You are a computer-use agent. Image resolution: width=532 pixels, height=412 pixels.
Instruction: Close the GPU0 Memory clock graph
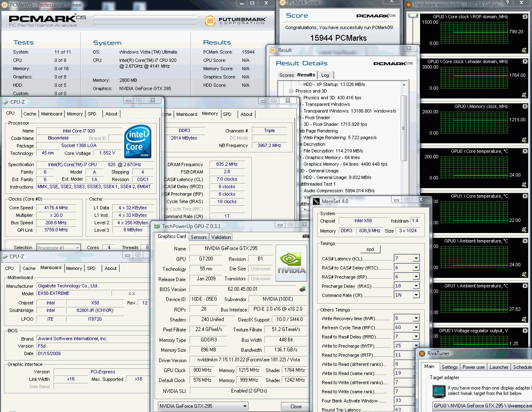click(525, 107)
